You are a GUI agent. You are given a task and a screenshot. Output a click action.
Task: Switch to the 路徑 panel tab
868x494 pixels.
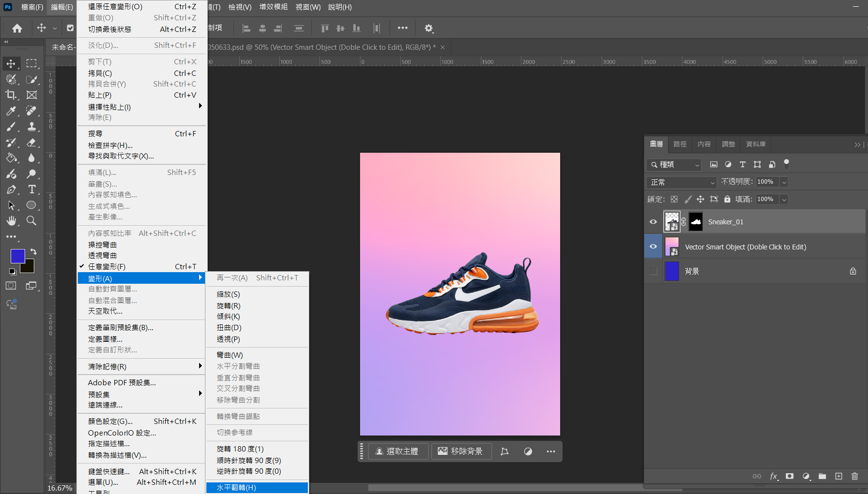(x=680, y=144)
